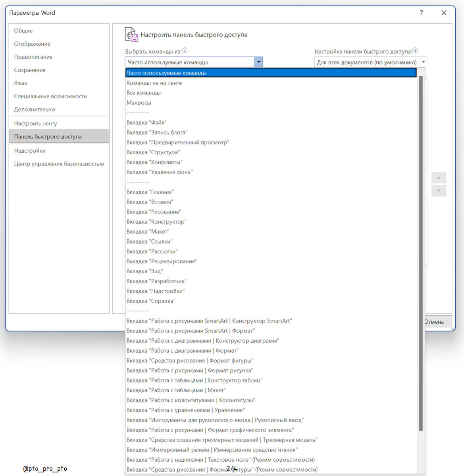This screenshot has height=476, width=464.
Task: Click info icon next to 'Выбрать команды из'
Action: coord(185,51)
